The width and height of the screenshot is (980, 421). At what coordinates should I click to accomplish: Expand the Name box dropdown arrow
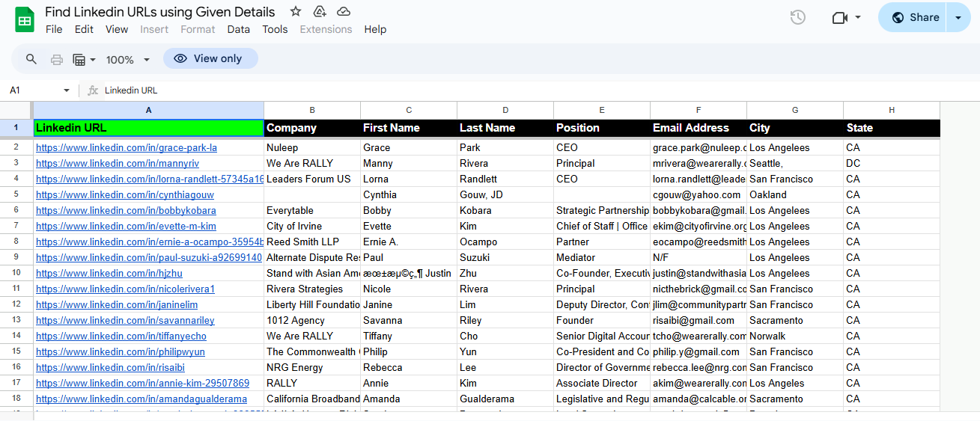(66, 90)
